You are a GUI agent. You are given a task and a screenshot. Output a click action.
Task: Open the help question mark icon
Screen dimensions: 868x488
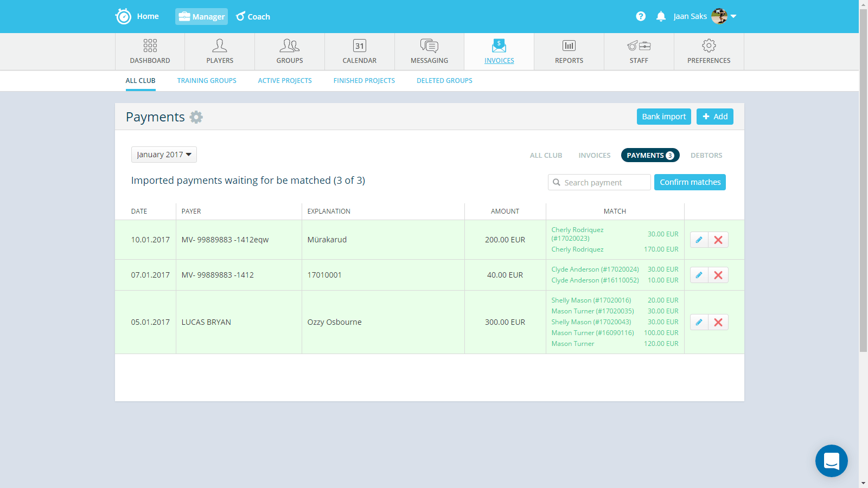[x=641, y=16]
